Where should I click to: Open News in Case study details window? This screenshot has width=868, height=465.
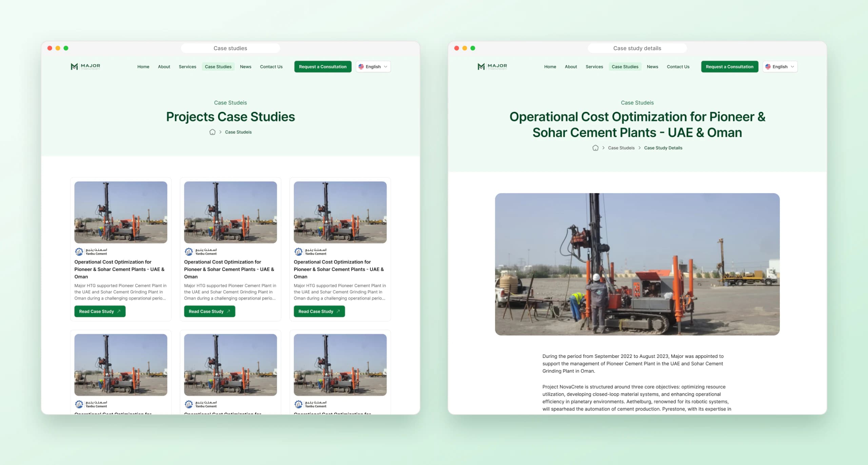click(652, 67)
